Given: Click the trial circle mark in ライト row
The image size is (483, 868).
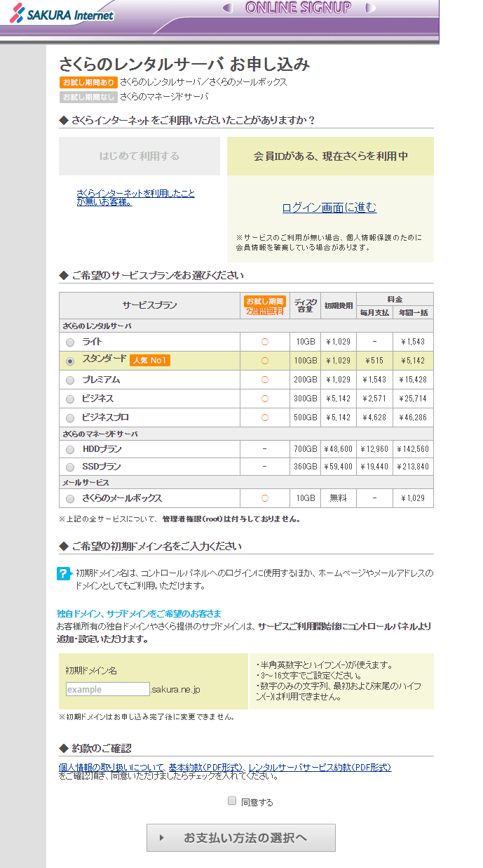Looking at the screenshot, I should (x=265, y=342).
